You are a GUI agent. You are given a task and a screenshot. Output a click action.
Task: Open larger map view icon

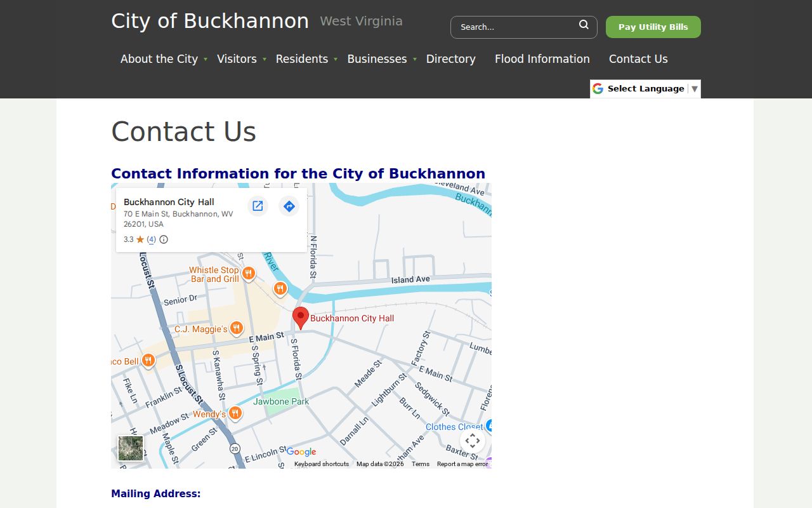click(x=258, y=206)
